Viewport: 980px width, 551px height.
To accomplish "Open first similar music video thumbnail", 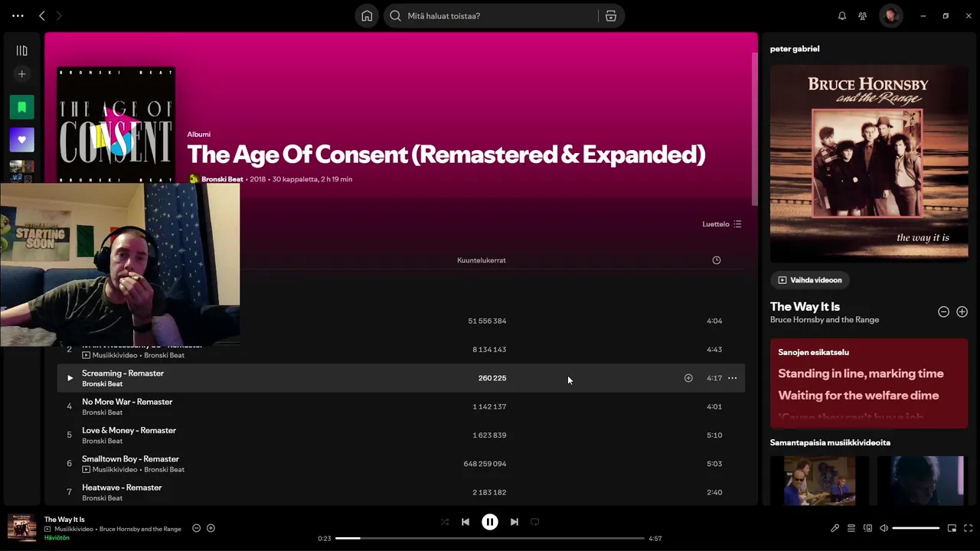I will pyautogui.click(x=819, y=481).
